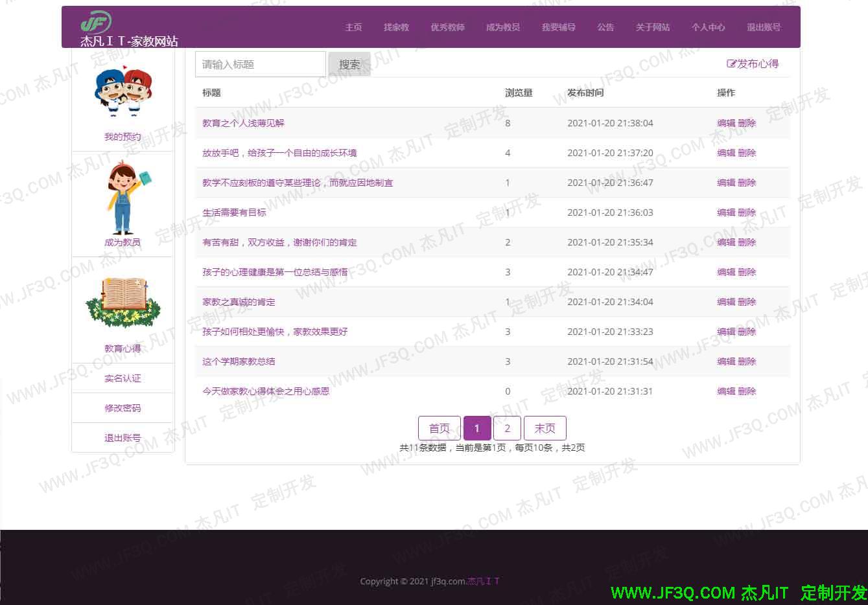868x605 pixels.
Task: Select 退出账号 in the top navigation bar
Action: (x=764, y=27)
